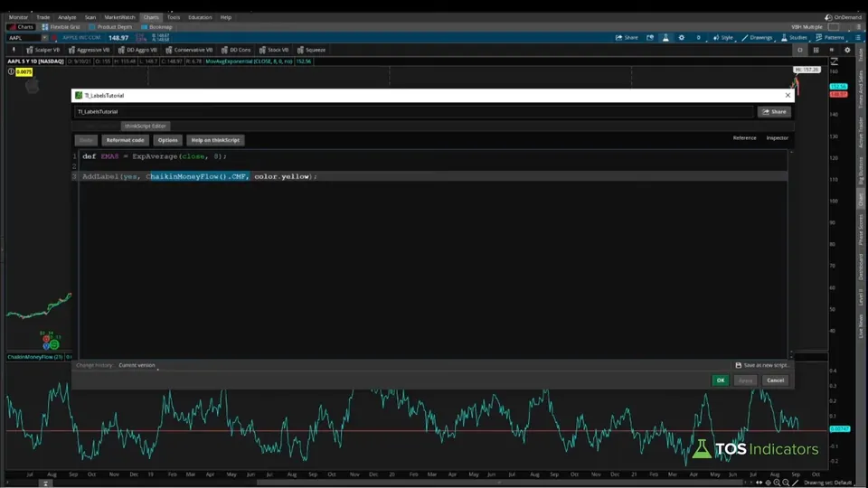This screenshot has height=488, width=868.
Task: Click the zoom in magnifier icon below chart
Action: point(777,483)
